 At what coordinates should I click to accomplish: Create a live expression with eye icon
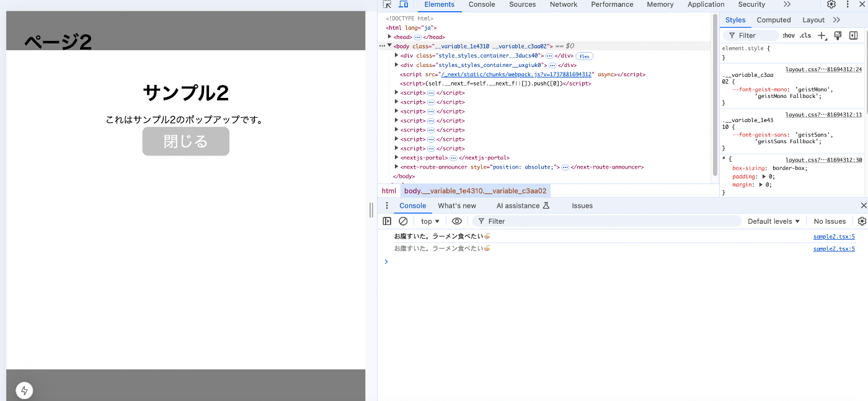pos(457,221)
